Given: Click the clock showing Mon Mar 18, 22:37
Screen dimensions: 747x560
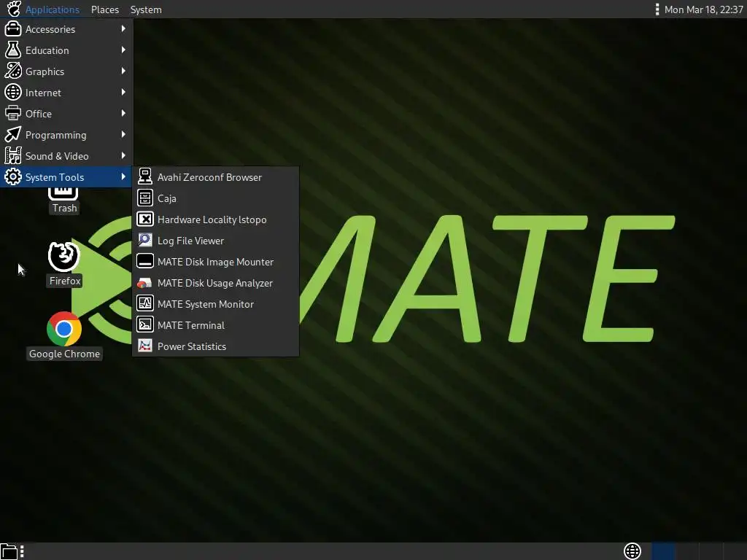Looking at the screenshot, I should click(703, 9).
